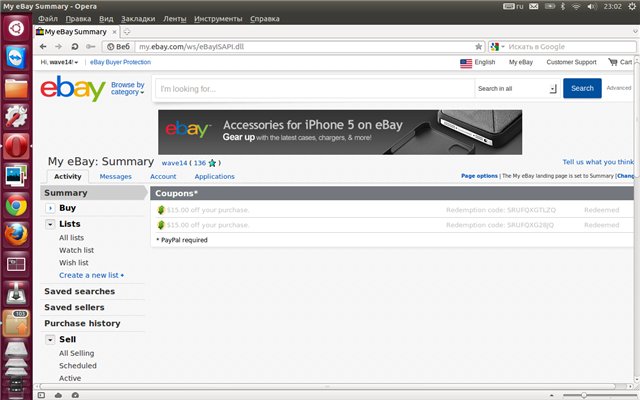Click the eBay logo
Image resolution: width=640 pixels, height=400 pixels.
tap(73, 88)
